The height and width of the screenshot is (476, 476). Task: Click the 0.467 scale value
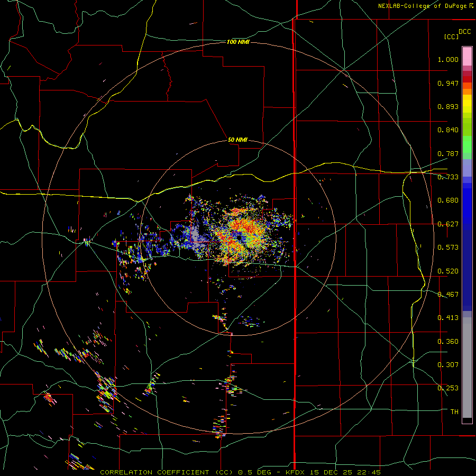pos(448,295)
